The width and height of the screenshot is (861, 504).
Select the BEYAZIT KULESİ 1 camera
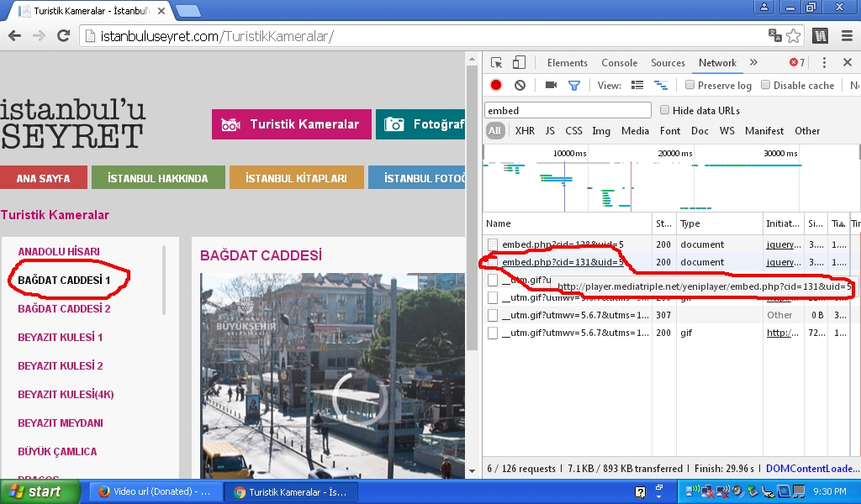point(60,338)
